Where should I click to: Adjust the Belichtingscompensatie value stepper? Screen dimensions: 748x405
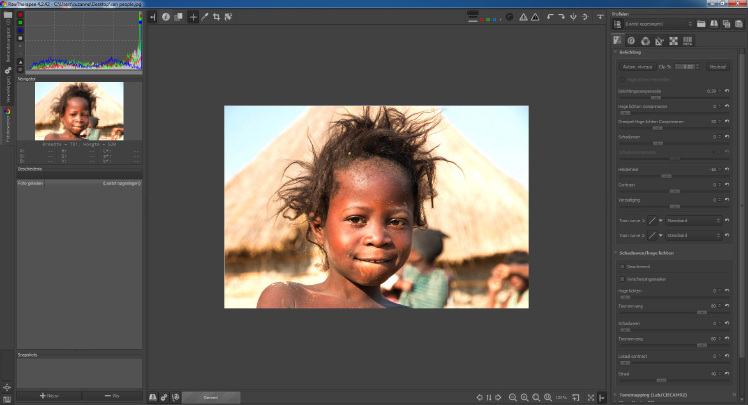720,91
